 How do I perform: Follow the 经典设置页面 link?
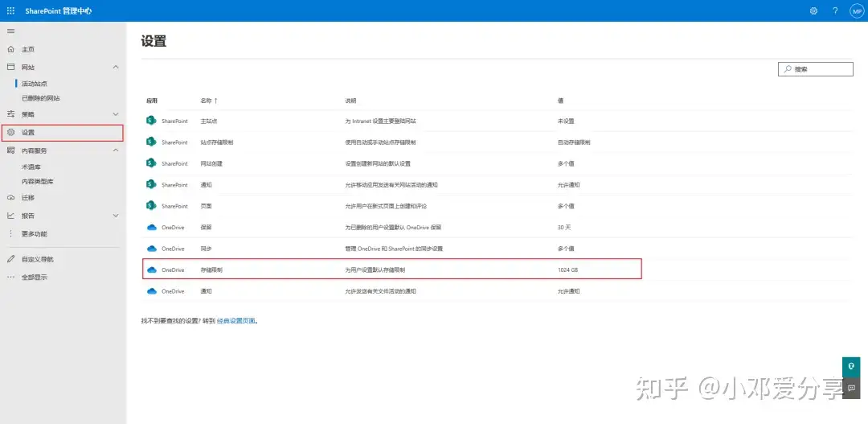(x=236, y=320)
